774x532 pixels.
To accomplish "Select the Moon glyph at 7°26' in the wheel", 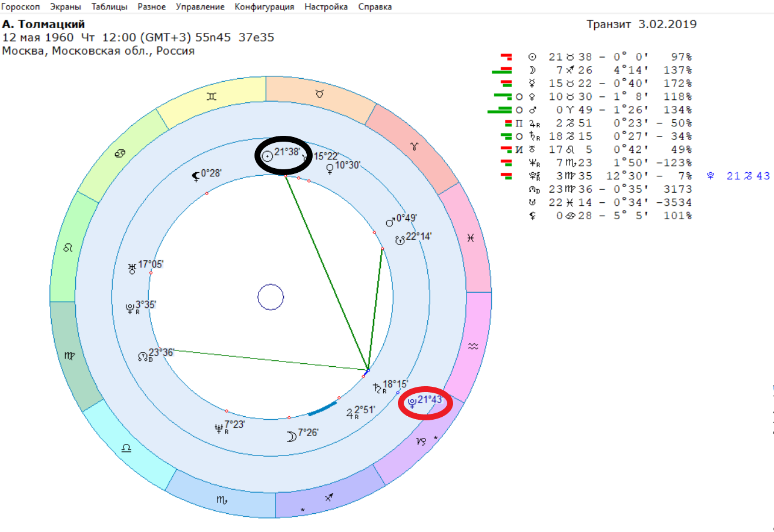I will (291, 436).
